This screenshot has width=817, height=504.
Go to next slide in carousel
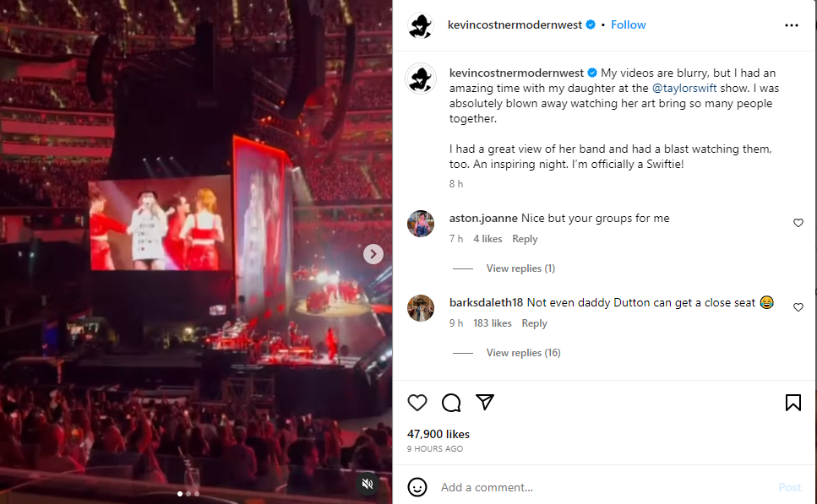[x=373, y=253]
